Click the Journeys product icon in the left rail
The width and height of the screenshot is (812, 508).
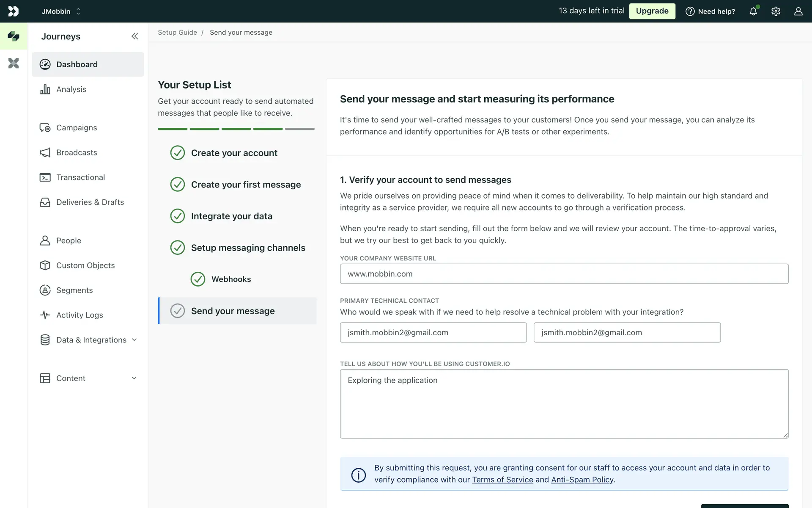click(x=14, y=36)
